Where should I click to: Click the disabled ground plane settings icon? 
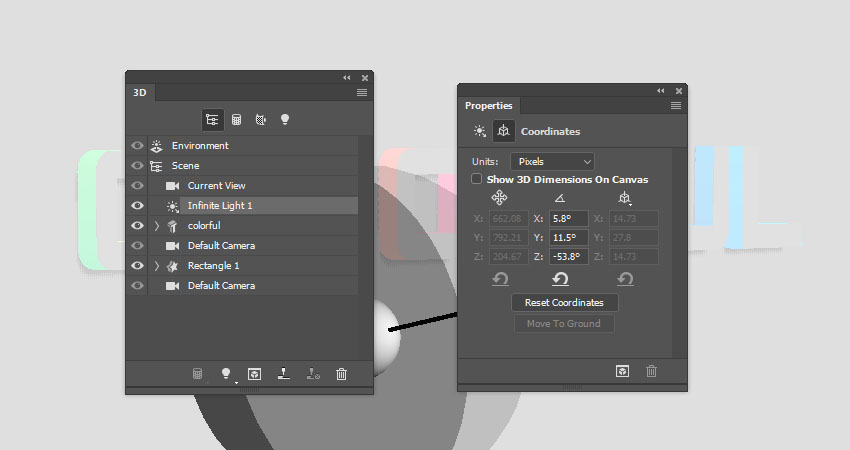point(313,374)
